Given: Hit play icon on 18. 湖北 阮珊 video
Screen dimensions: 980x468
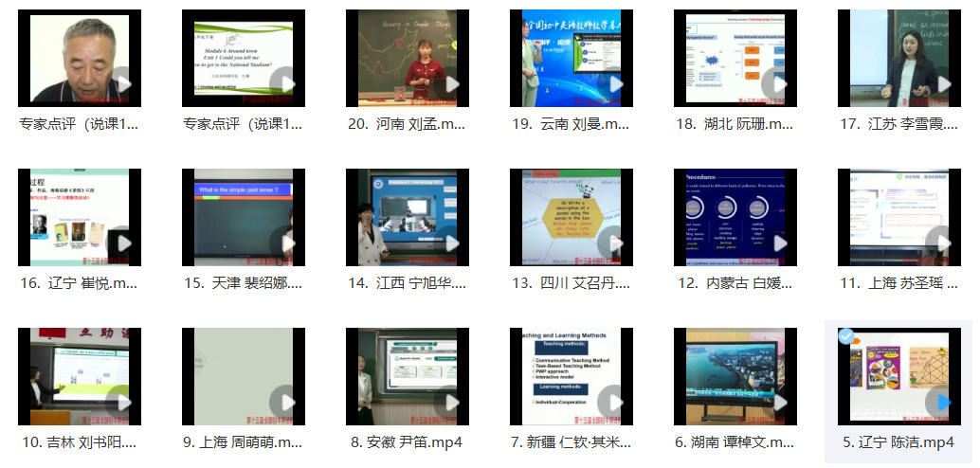Looking at the screenshot, I should click(780, 84).
